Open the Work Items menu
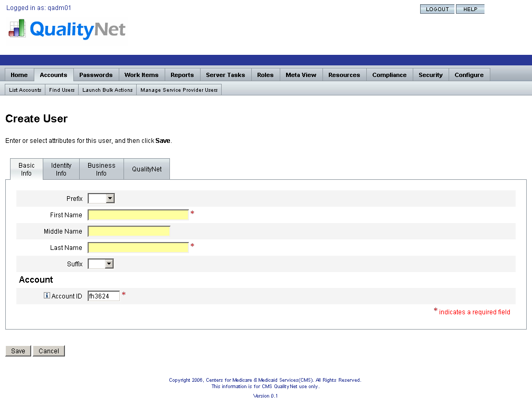 (141, 75)
